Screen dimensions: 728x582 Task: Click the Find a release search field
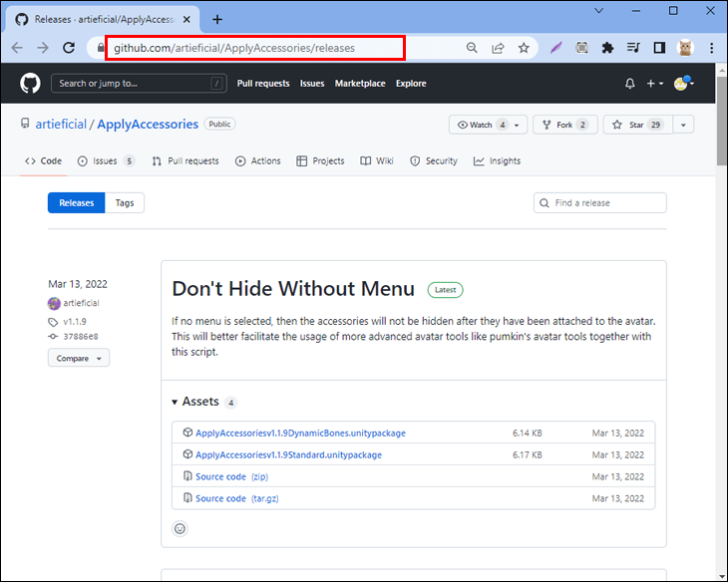coord(606,202)
